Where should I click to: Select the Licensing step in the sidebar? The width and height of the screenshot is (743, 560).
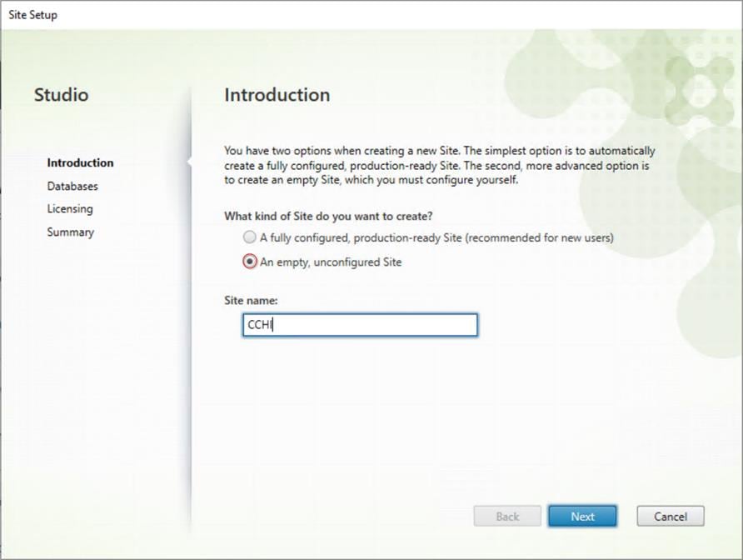point(70,208)
